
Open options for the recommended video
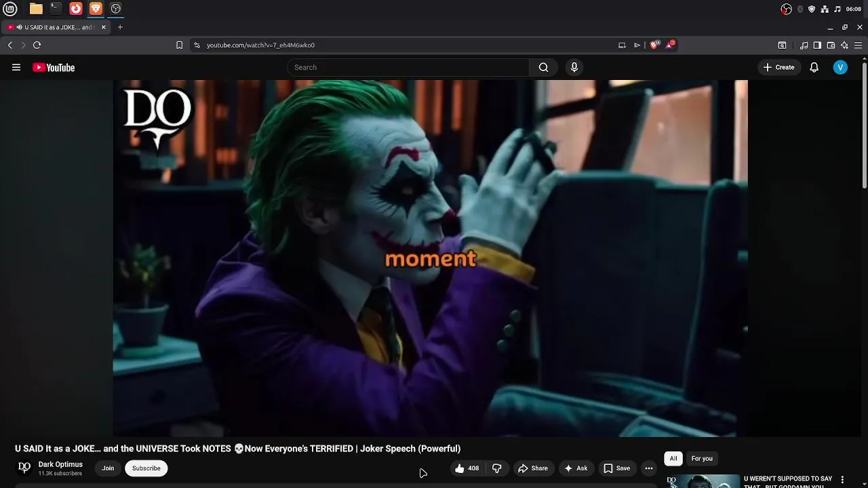[842, 480]
